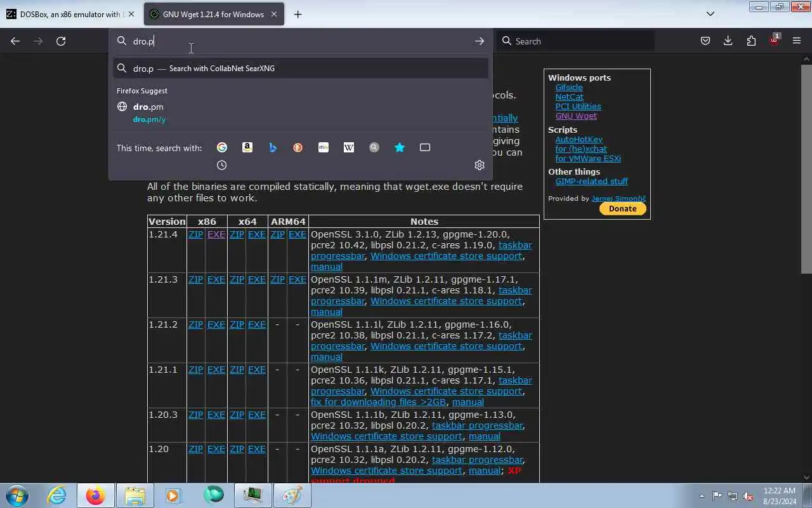The image size is (812, 508).
Task: Open Action Center flag tray icon
Action: coord(717,496)
